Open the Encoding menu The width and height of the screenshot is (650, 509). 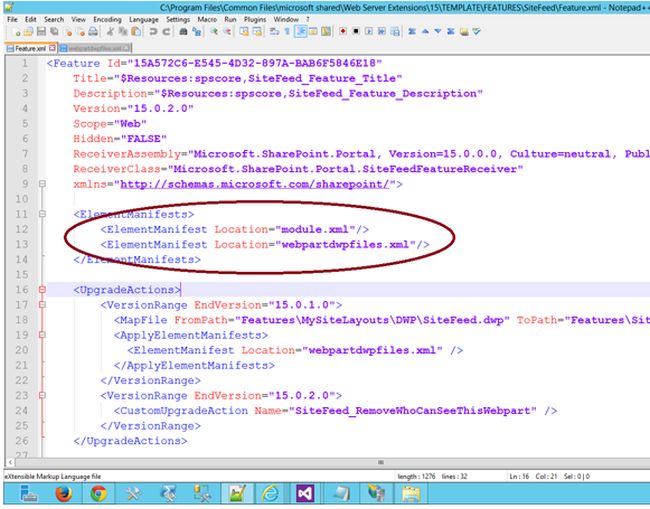107,19
